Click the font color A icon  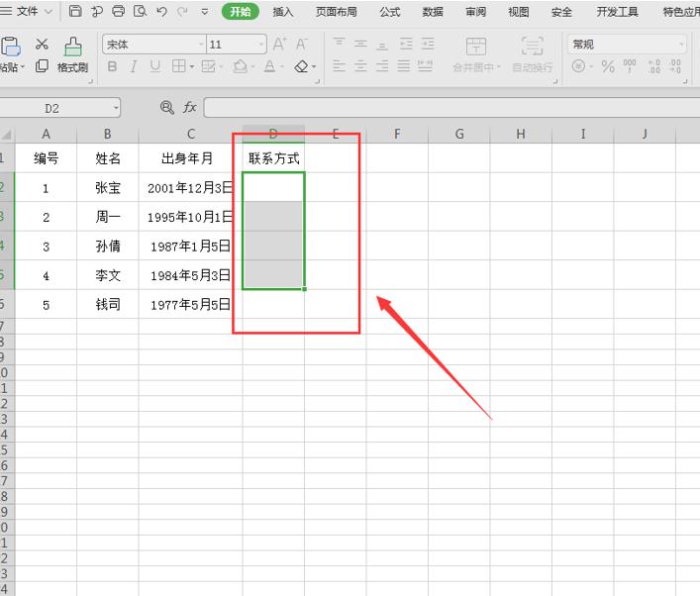pos(269,66)
